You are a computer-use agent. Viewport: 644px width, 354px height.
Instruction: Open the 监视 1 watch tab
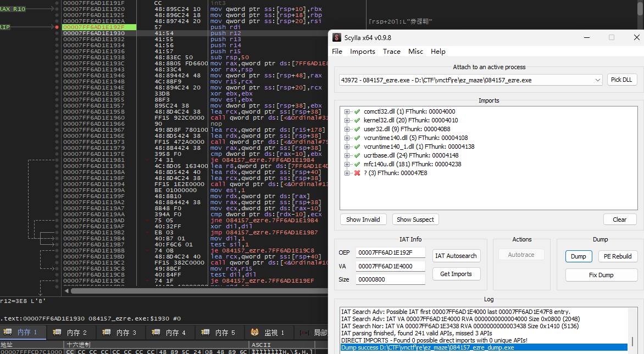(268, 333)
